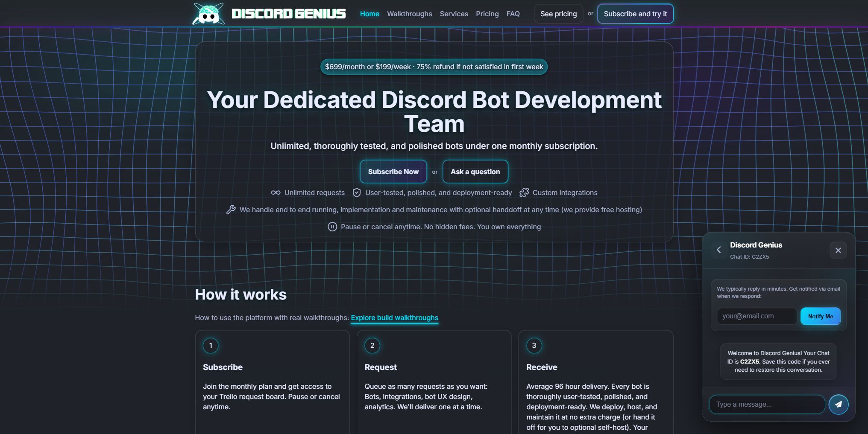
Task: Click the wrench icon beside end to end running
Action: (231, 210)
